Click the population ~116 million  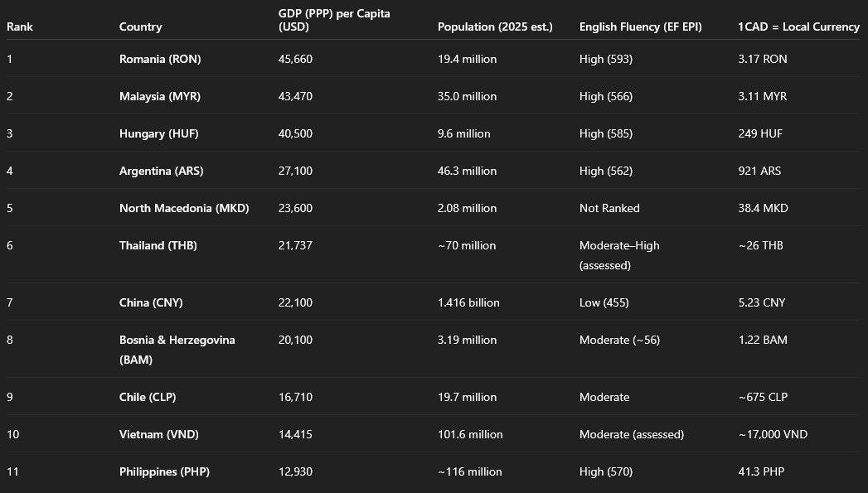[469, 472]
